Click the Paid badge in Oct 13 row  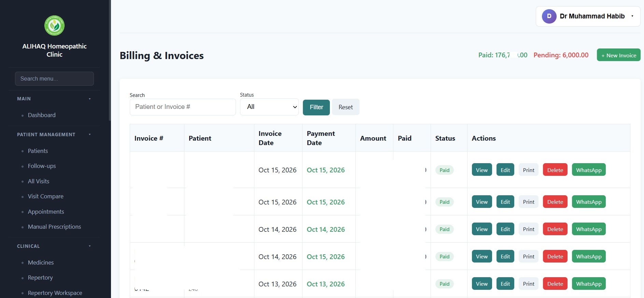click(444, 284)
